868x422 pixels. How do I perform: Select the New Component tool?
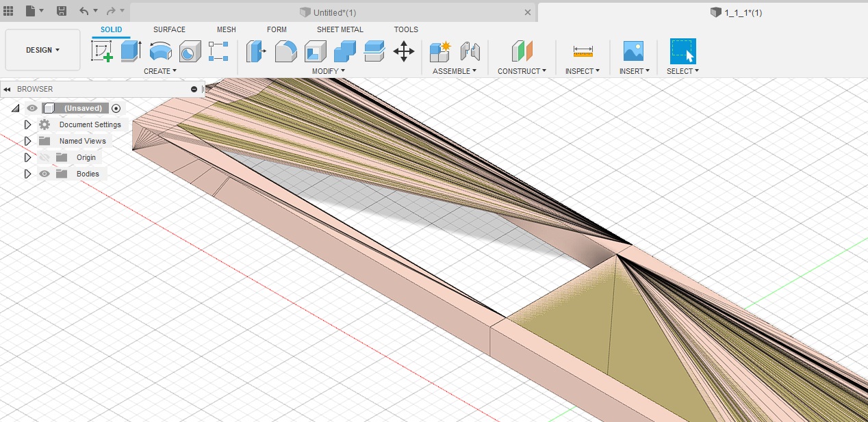[x=440, y=51]
